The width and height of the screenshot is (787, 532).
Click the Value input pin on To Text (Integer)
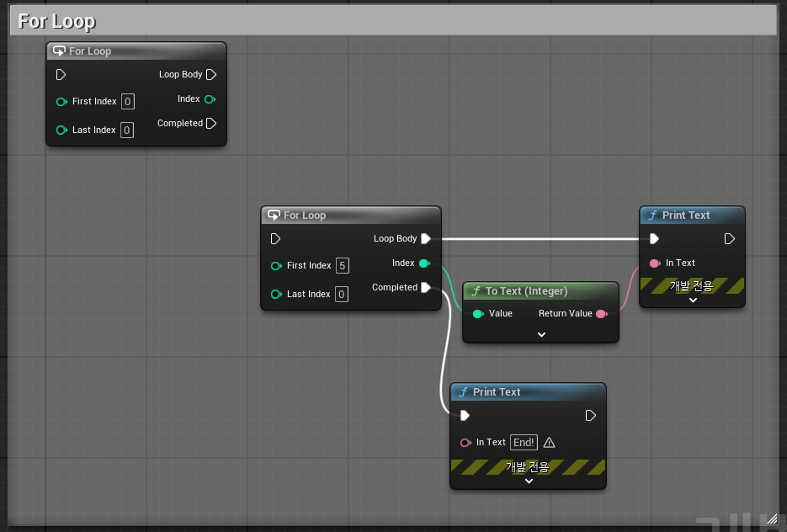click(x=478, y=314)
